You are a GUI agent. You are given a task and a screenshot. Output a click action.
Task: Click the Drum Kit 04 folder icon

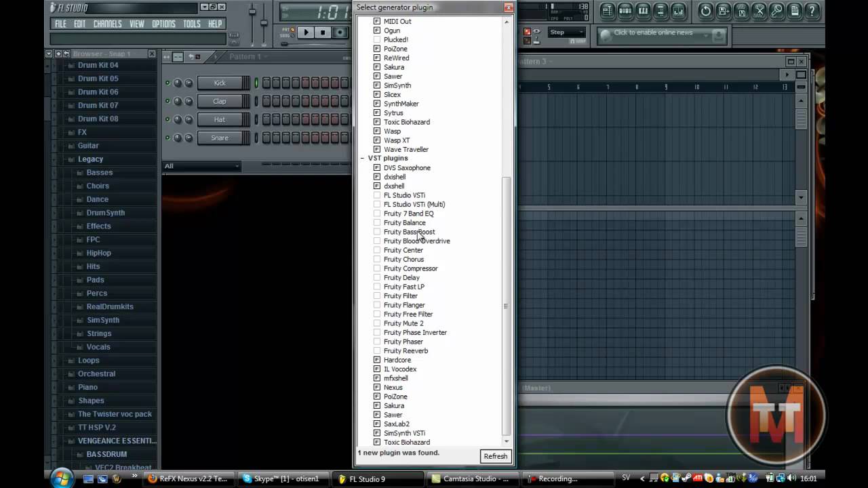click(x=70, y=65)
